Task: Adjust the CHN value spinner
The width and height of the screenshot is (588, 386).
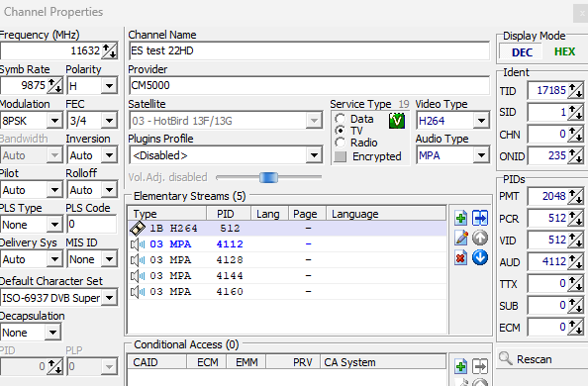Action: [575, 135]
